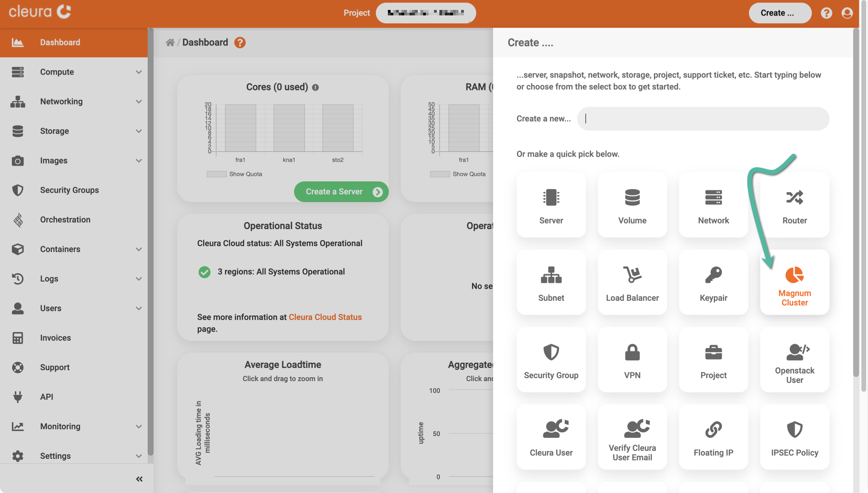Click the Volume quick pick tile
The image size is (868, 493).
click(632, 205)
